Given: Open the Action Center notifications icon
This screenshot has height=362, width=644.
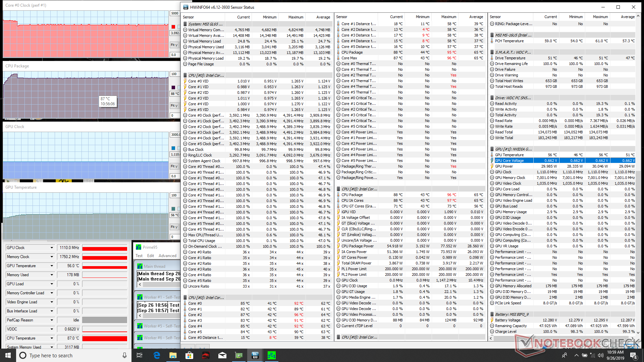Looking at the screenshot, I should 633,355.
